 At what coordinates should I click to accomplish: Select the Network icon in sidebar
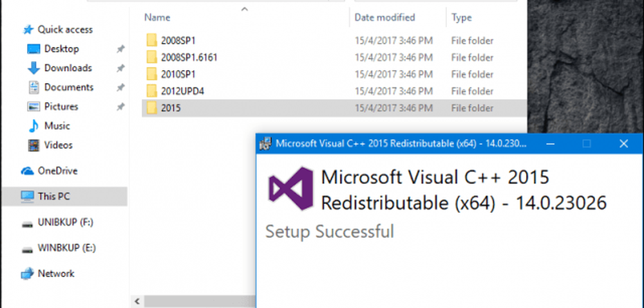click(x=27, y=274)
